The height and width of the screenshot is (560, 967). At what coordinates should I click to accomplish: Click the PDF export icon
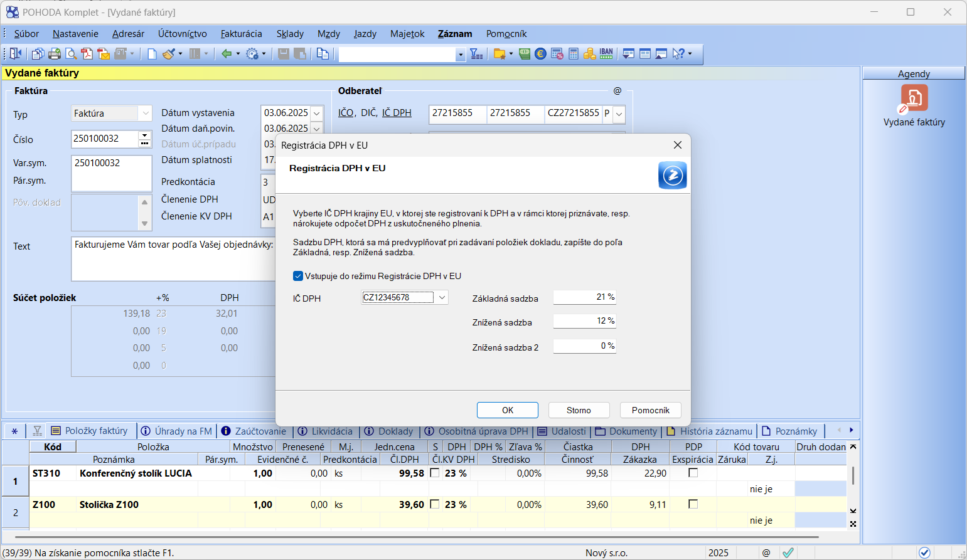(87, 54)
